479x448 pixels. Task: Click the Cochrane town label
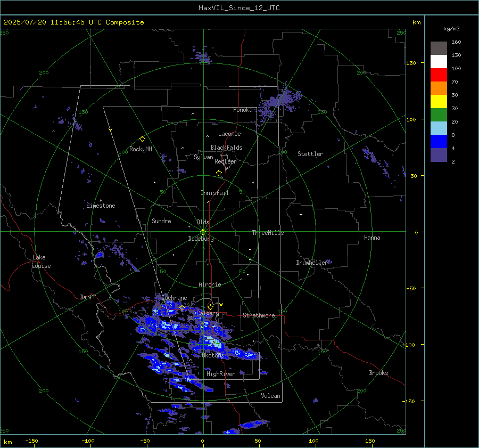pyautogui.click(x=174, y=298)
